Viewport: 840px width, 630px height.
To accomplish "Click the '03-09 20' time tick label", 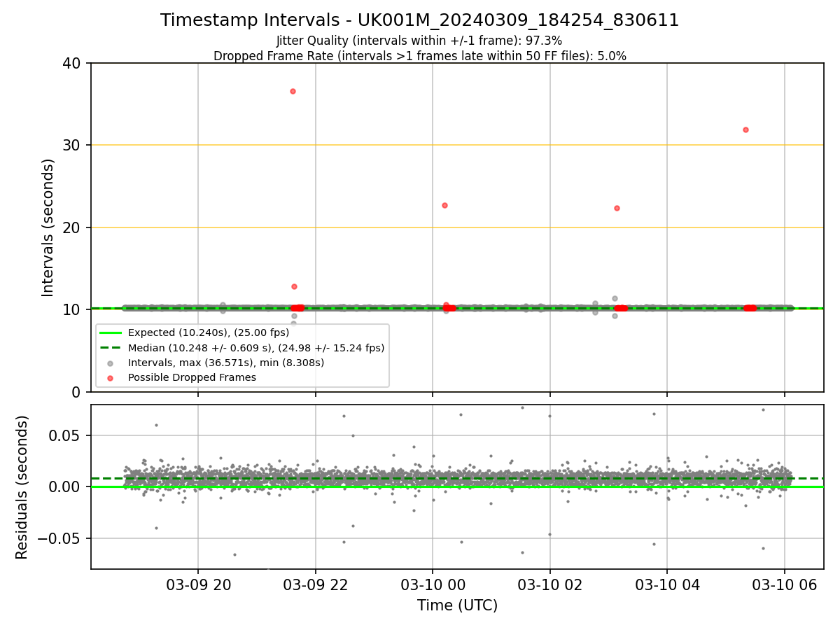I will tap(198, 586).
